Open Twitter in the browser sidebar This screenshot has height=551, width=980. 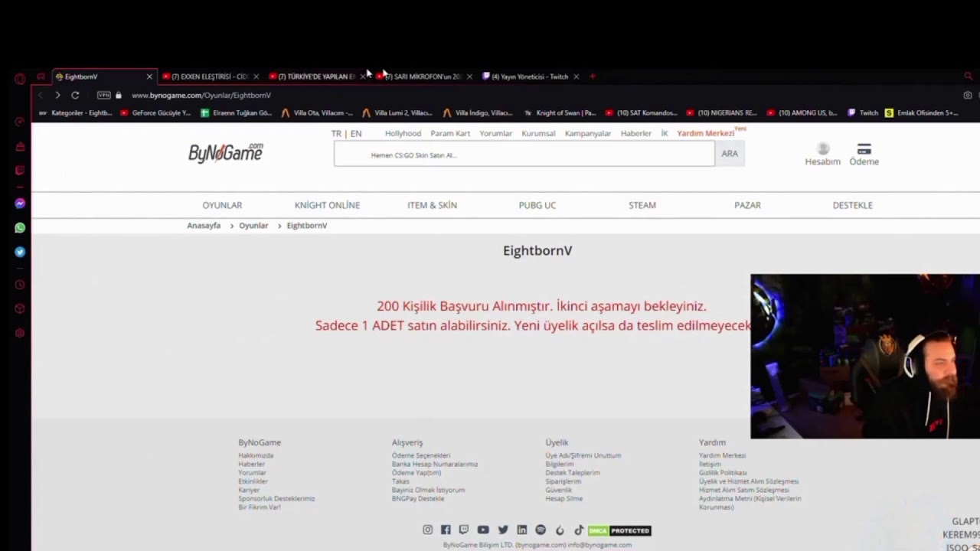click(x=20, y=252)
